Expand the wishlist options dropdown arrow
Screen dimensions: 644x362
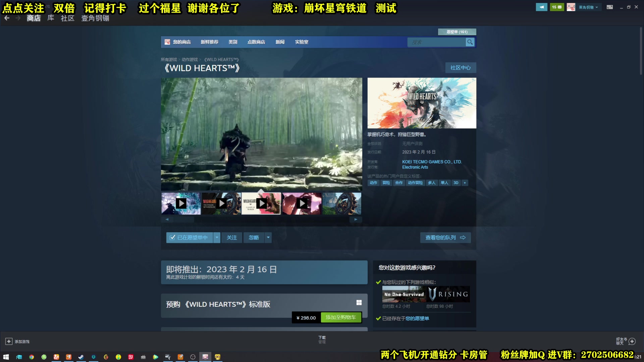point(217,237)
